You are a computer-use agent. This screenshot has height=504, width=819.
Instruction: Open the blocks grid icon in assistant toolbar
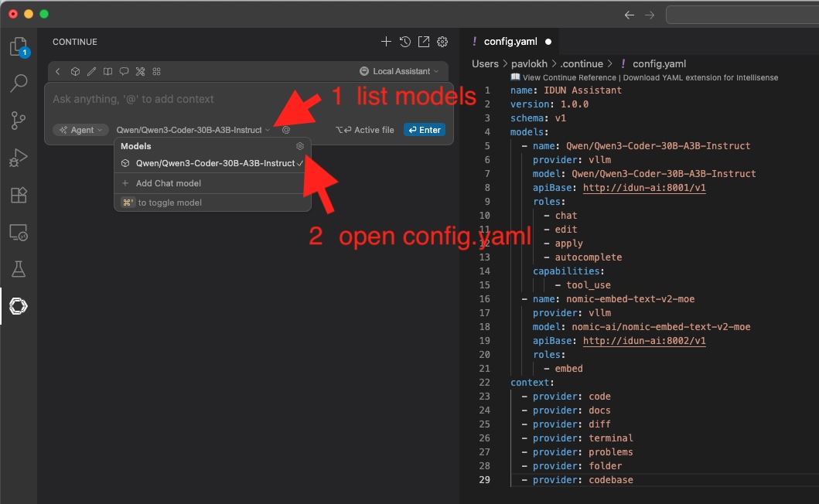click(156, 72)
